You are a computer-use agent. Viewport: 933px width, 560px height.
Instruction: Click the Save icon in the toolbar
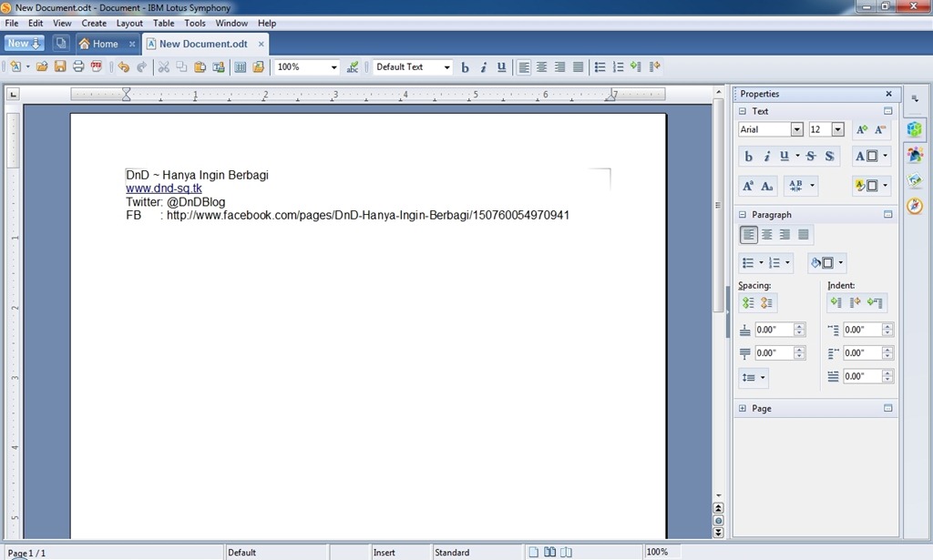pos(60,66)
